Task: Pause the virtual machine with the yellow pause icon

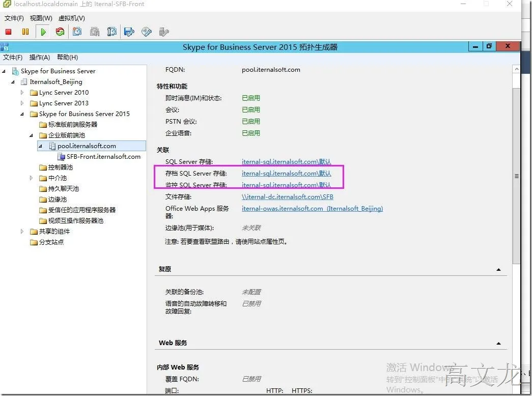Action: coord(25,32)
